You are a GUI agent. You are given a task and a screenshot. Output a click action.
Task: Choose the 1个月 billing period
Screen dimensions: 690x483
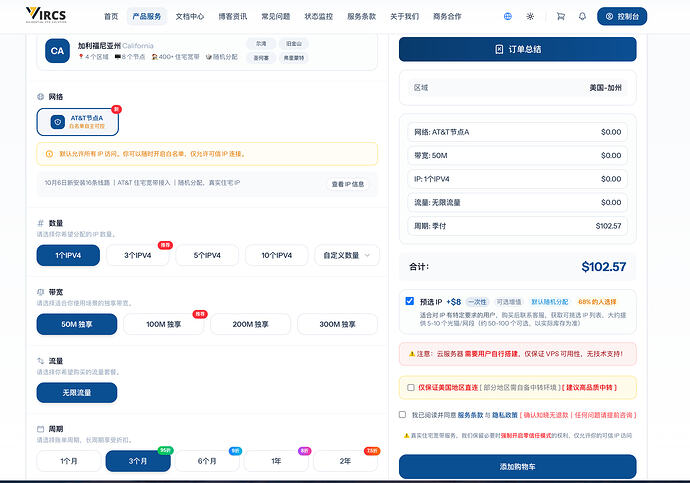pos(69,461)
